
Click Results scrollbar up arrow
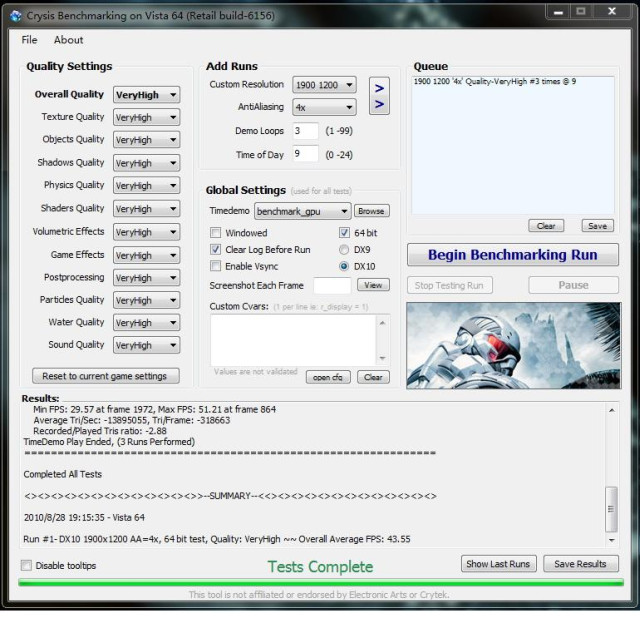coord(611,410)
